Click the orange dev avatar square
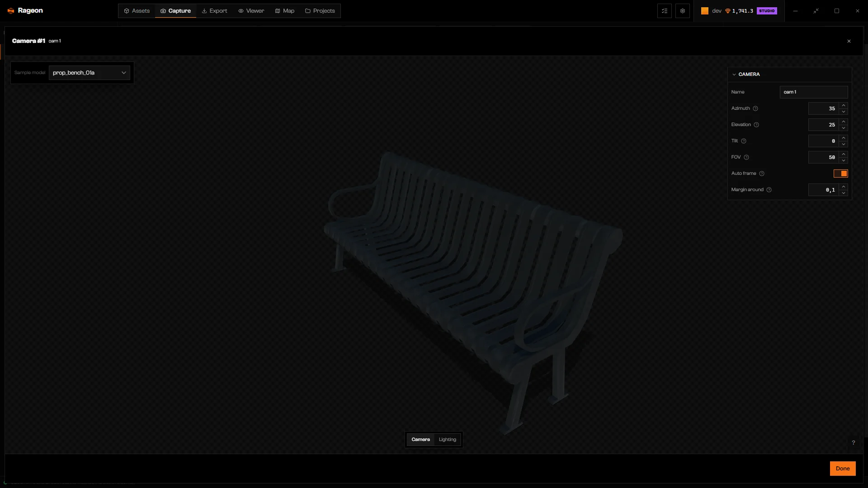Image resolution: width=868 pixels, height=488 pixels. pyautogui.click(x=704, y=11)
